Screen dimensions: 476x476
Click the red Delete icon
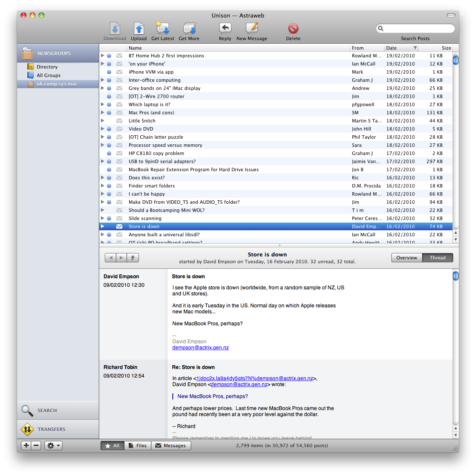[x=293, y=29]
